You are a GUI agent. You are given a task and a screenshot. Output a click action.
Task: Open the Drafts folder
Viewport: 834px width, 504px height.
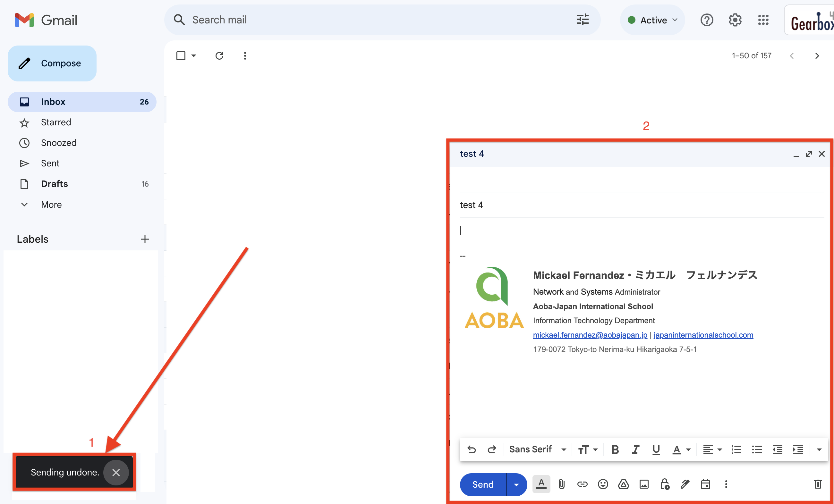55,184
